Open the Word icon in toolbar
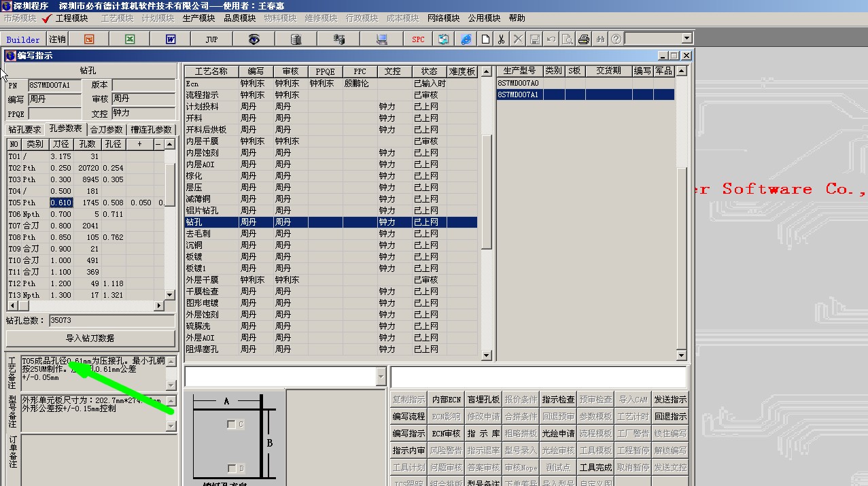The image size is (868, 486). tap(171, 39)
